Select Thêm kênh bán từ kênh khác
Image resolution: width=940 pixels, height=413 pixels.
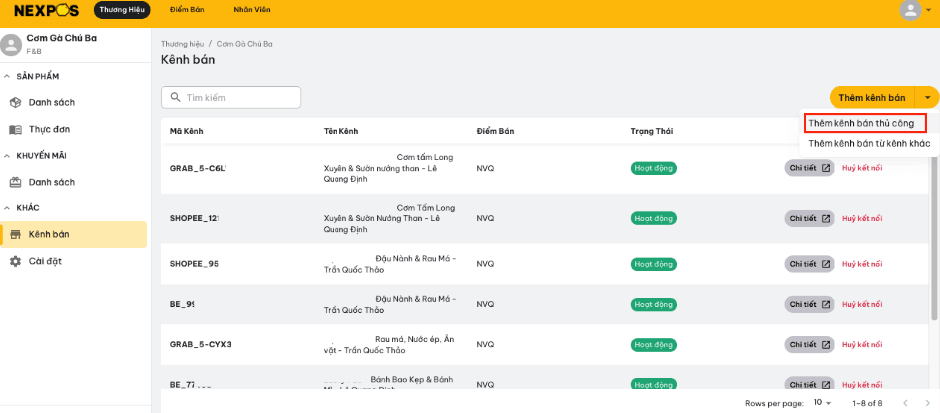click(869, 144)
